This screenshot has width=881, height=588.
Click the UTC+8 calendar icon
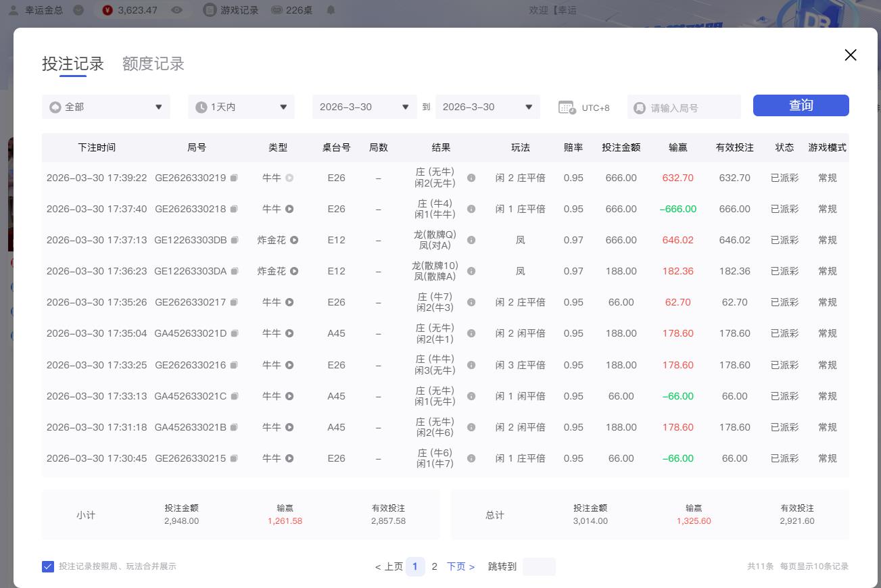(567, 107)
